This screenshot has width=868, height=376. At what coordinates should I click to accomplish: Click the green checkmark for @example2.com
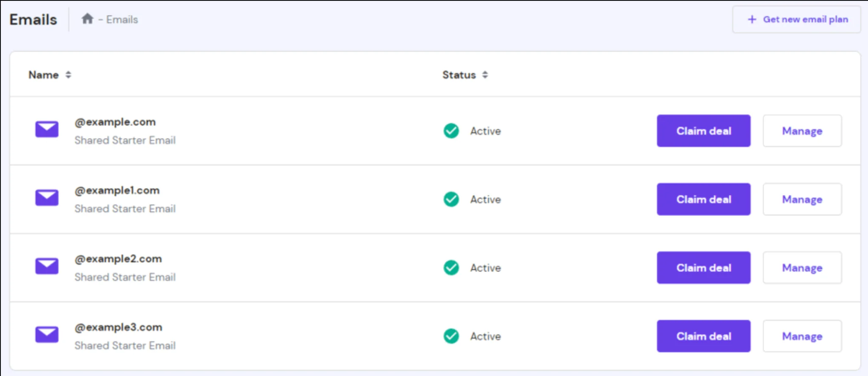tap(451, 268)
